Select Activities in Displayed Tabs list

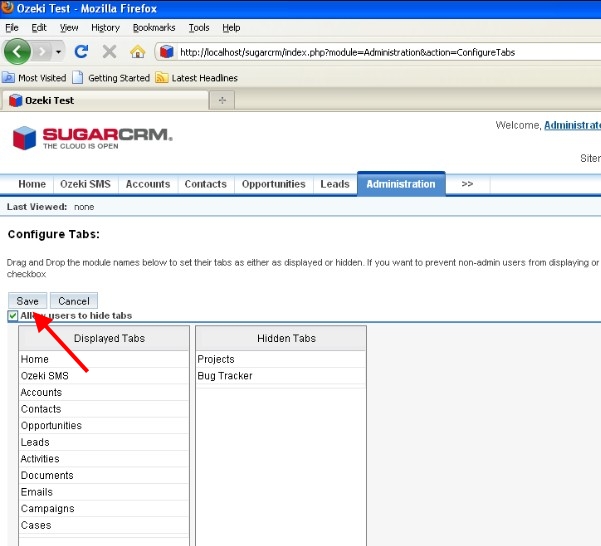click(104, 459)
